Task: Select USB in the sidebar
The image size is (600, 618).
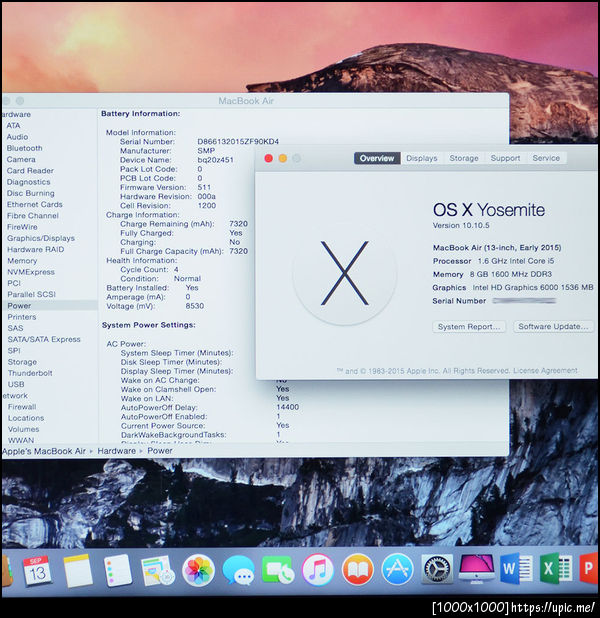Action: (x=16, y=384)
